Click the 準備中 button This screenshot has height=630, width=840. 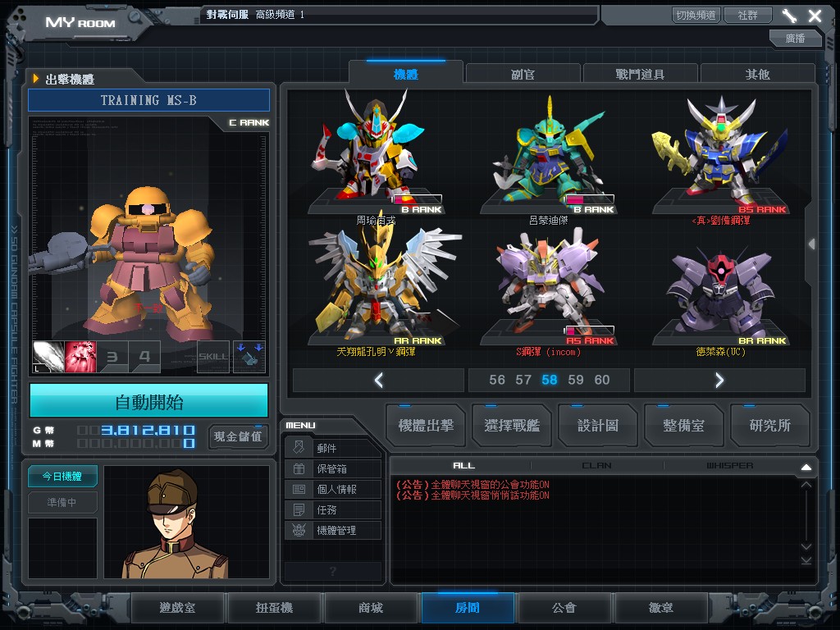pyautogui.click(x=62, y=502)
